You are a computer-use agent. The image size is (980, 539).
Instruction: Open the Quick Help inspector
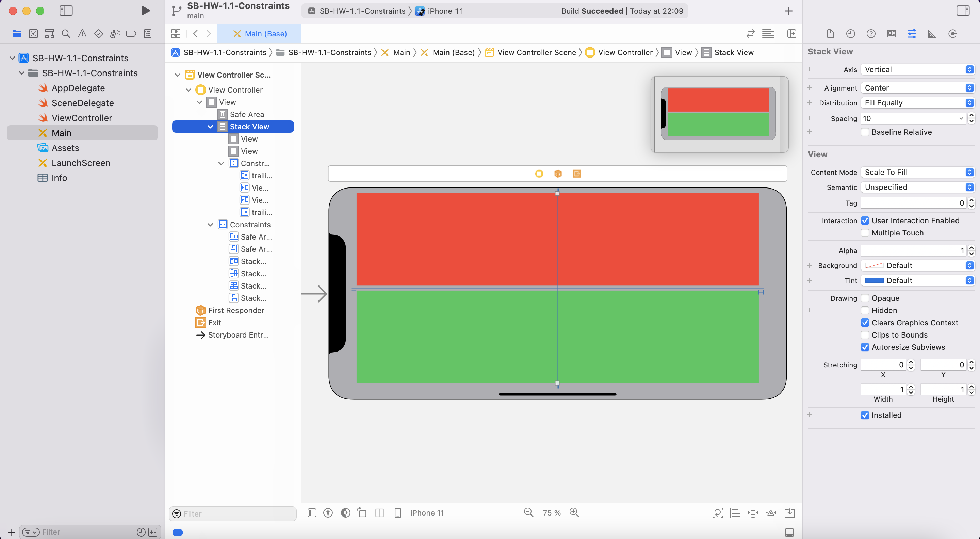[x=871, y=33]
